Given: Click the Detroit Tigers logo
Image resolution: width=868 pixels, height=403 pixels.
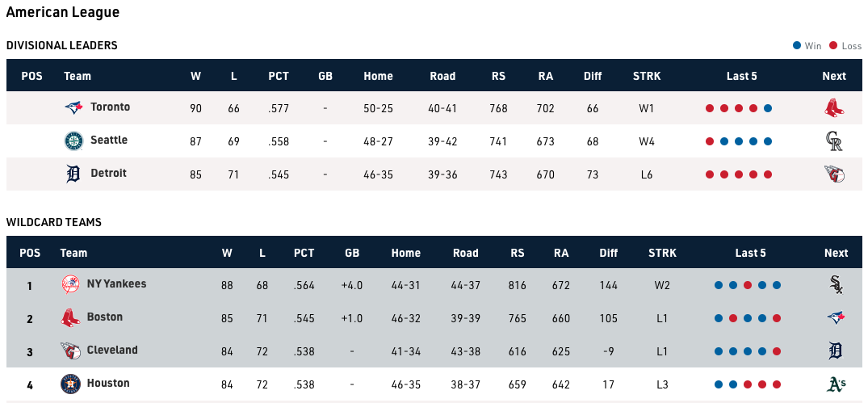Looking at the screenshot, I should (x=74, y=174).
